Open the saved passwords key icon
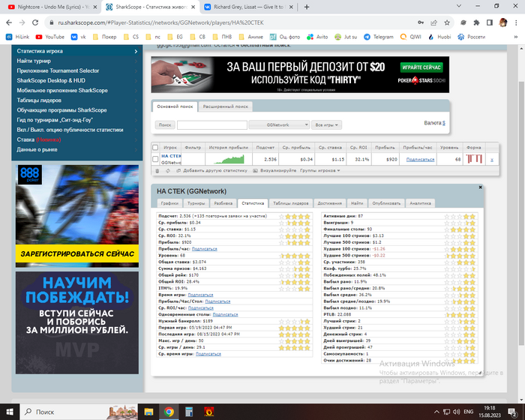This screenshot has width=525, height=420. pos(421,22)
